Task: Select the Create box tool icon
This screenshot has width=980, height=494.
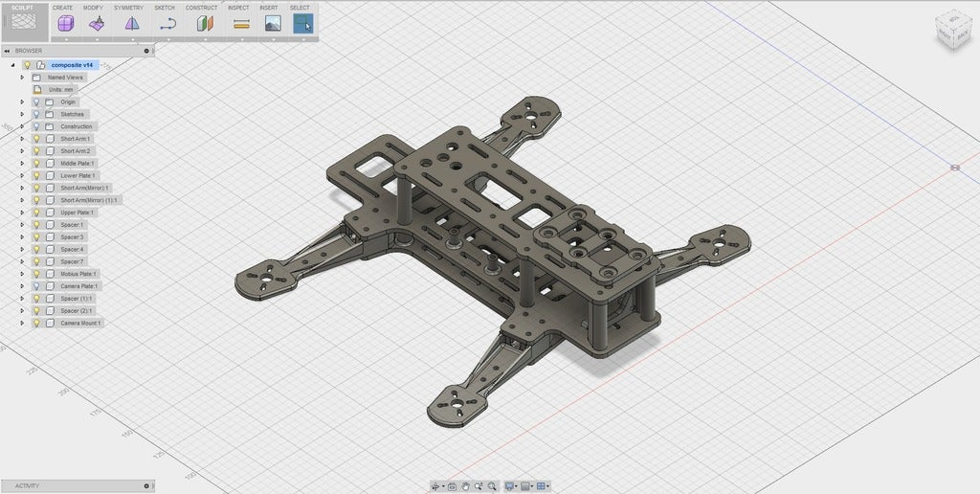Action: click(x=65, y=24)
